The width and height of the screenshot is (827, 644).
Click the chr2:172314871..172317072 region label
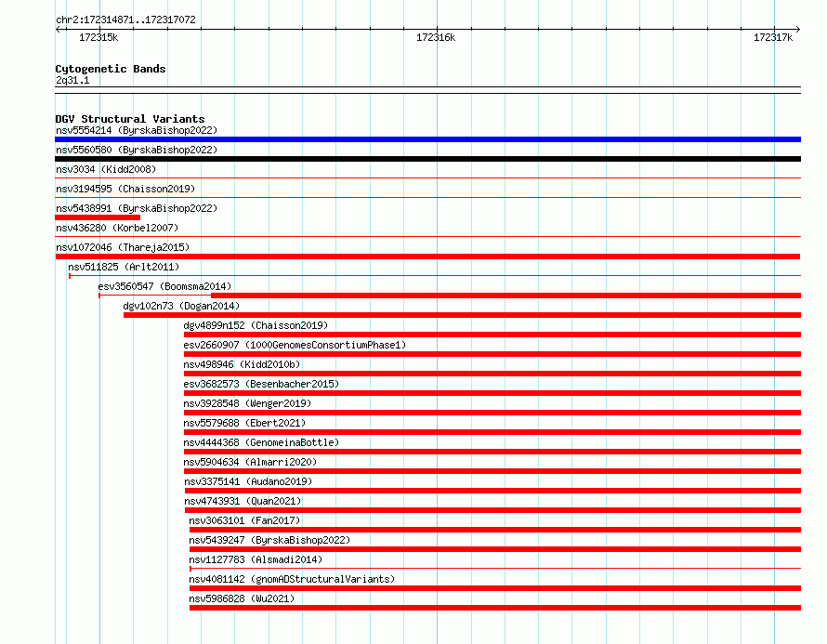coord(125,20)
